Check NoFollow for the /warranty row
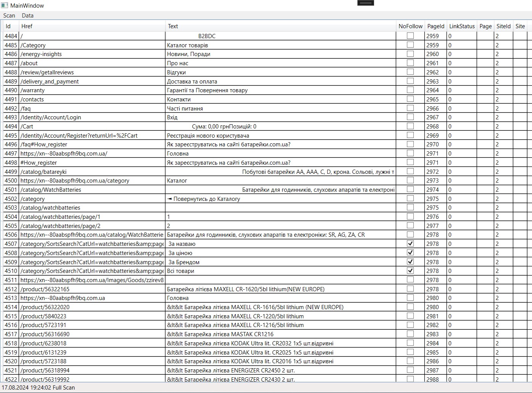The width and height of the screenshot is (532, 393). click(410, 90)
